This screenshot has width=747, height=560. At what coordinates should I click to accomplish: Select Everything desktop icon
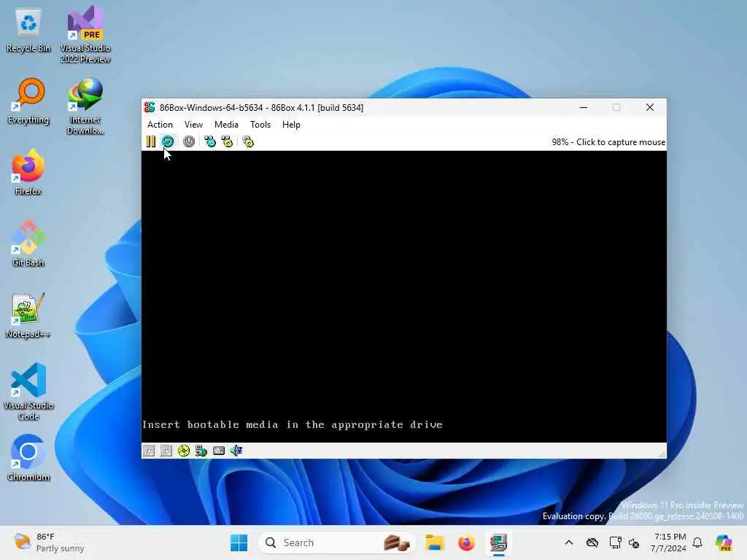(x=28, y=102)
